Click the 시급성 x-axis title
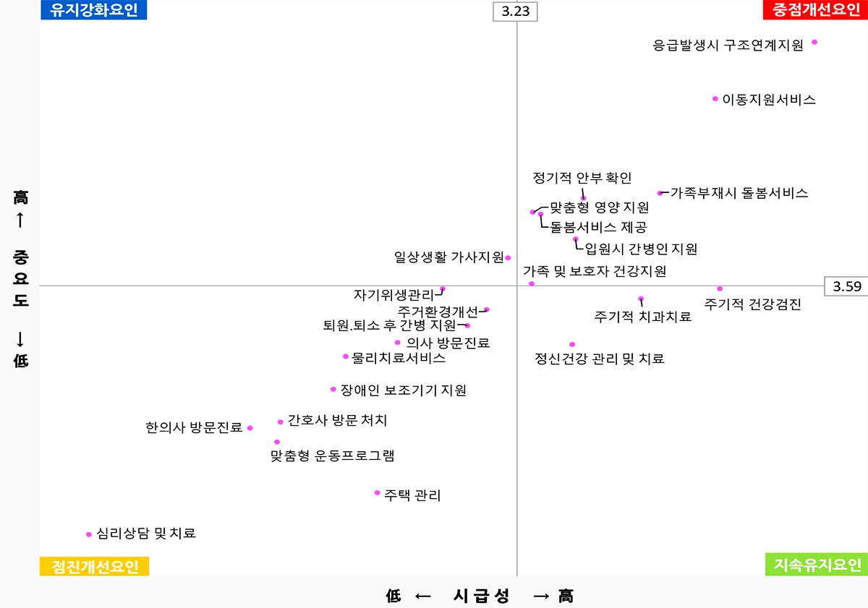The image size is (868, 608). pos(482,596)
